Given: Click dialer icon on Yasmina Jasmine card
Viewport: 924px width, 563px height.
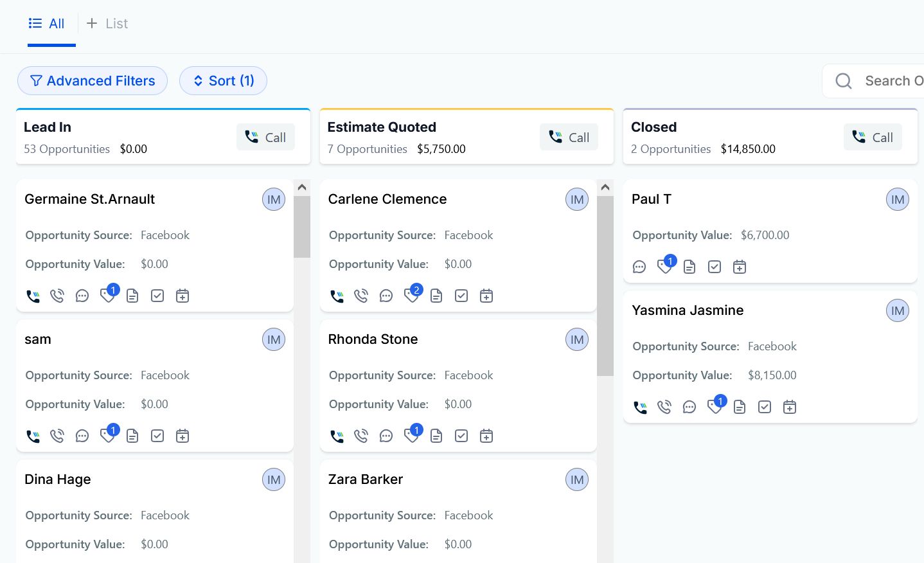Looking at the screenshot, I should pyautogui.click(x=640, y=407).
